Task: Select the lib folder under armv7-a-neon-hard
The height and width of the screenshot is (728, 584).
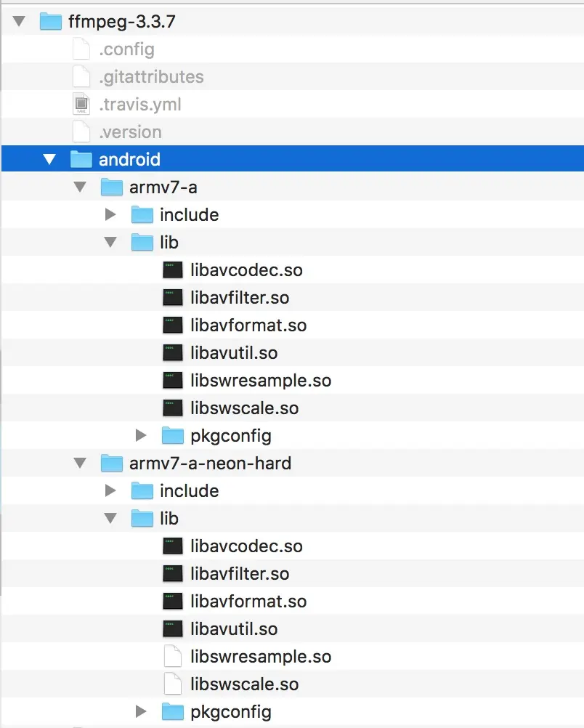Action: pos(293,518)
